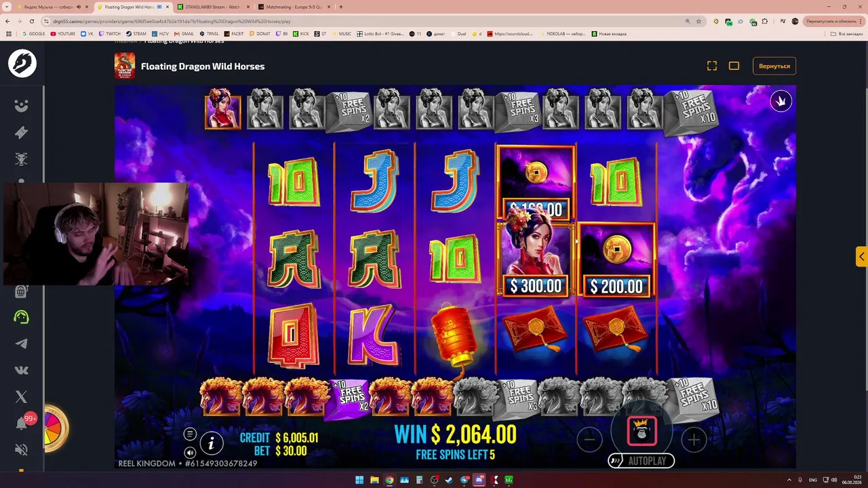Open notifications bell with 99+ badge
Viewport: 868px width, 488px height.
click(x=23, y=423)
